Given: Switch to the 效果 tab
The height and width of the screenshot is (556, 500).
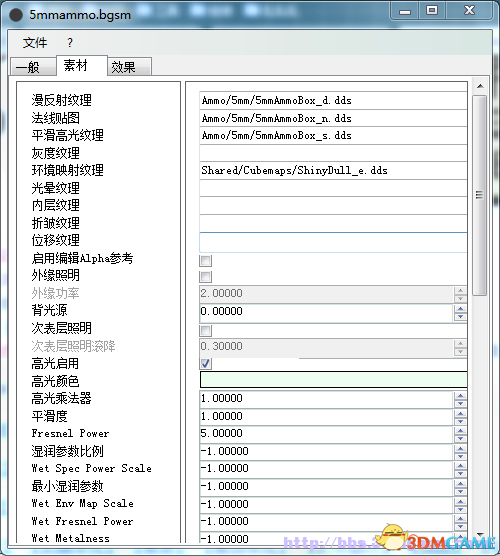Looking at the screenshot, I should (129, 67).
